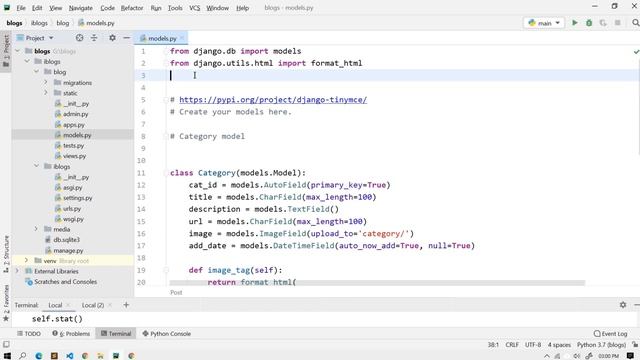Close the Local terminal tab
Screen dimensions: 640x360
(68, 305)
